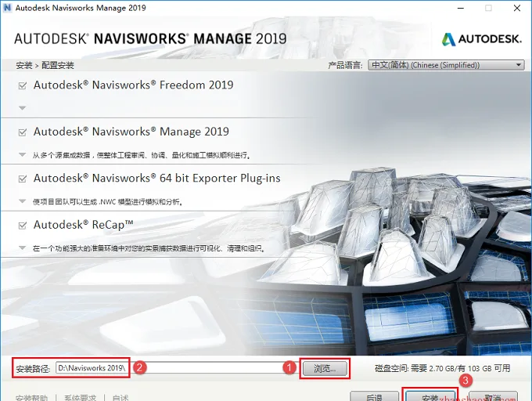Uncheck the Autodesk ReCap checkbox
Viewport: 532px width, 401px height.
[x=23, y=226]
